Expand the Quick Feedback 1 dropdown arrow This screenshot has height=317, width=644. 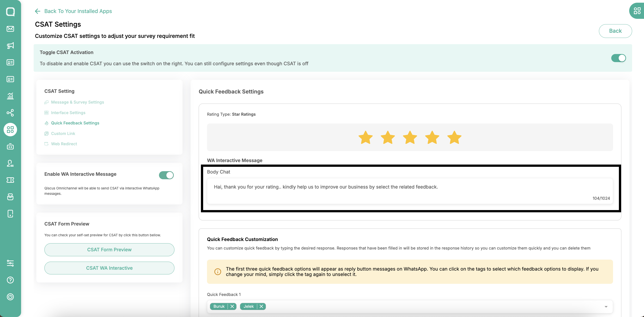(x=606, y=307)
